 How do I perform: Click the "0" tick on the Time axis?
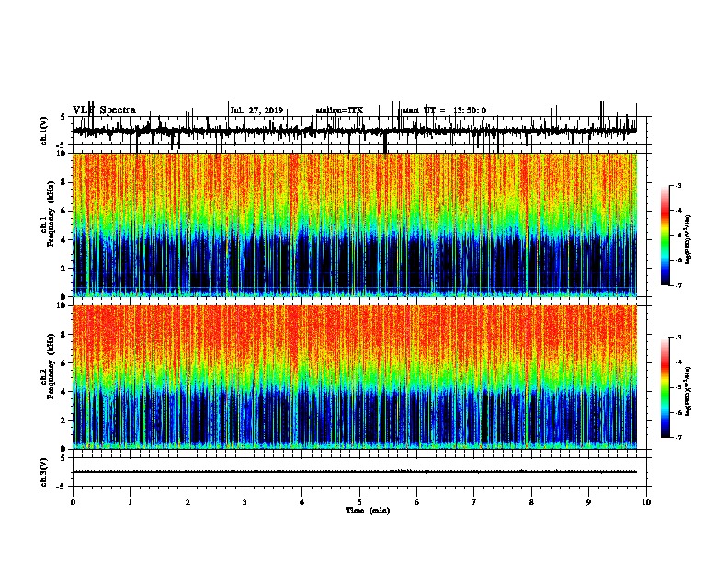point(73,502)
